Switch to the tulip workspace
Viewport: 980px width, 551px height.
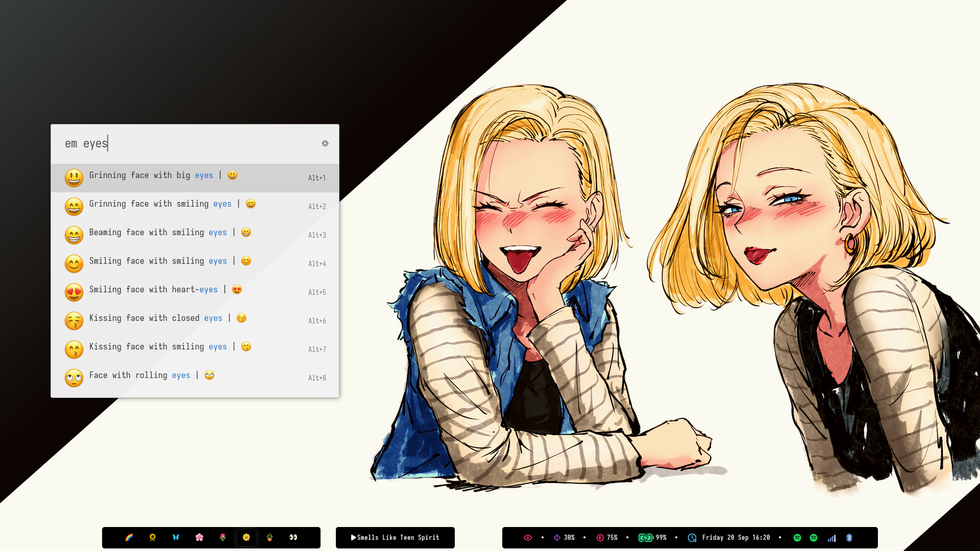tap(223, 537)
